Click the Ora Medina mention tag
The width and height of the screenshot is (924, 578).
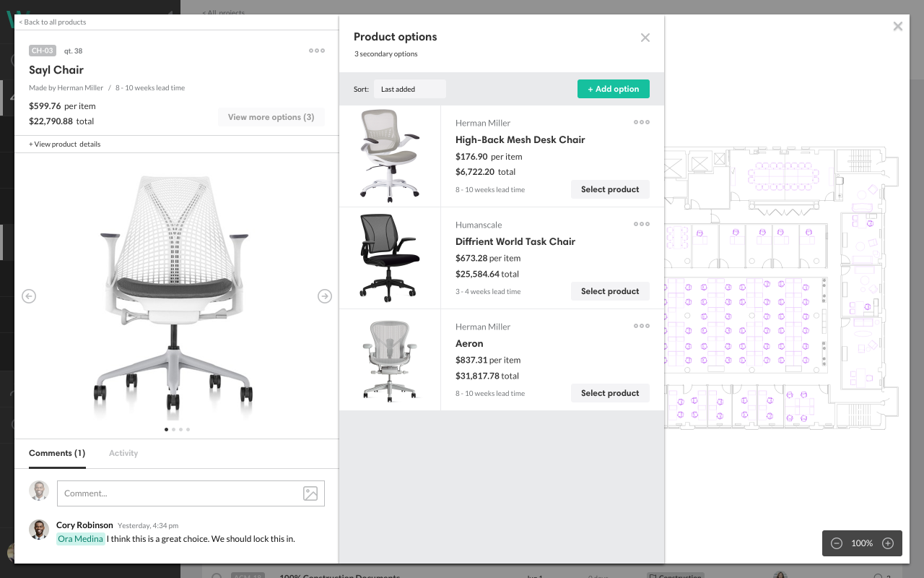coord(81,539)
